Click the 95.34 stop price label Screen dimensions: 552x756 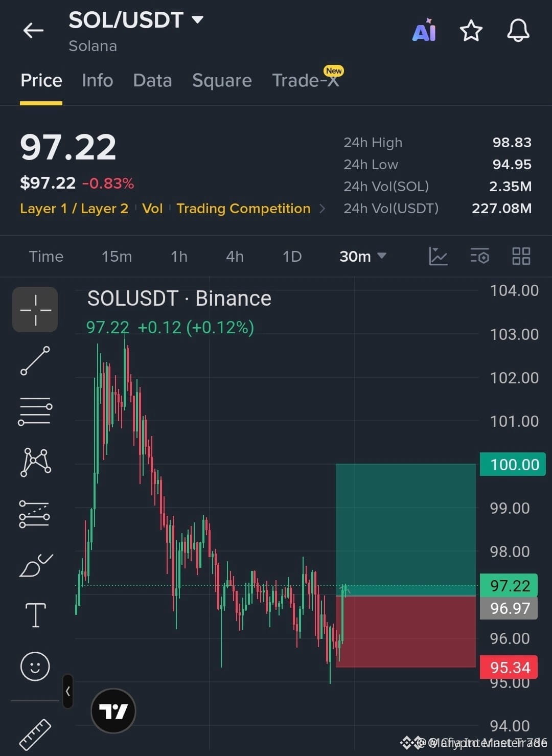tap(509, 667)
